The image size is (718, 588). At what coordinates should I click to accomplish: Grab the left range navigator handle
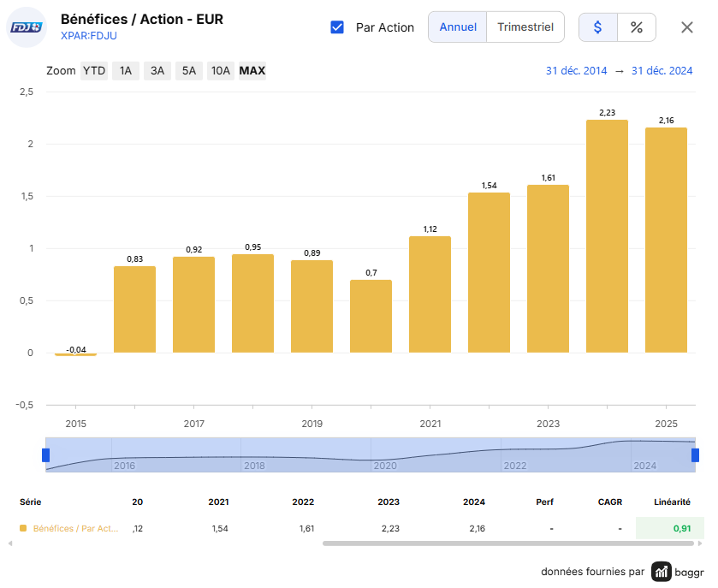[46, 455]
